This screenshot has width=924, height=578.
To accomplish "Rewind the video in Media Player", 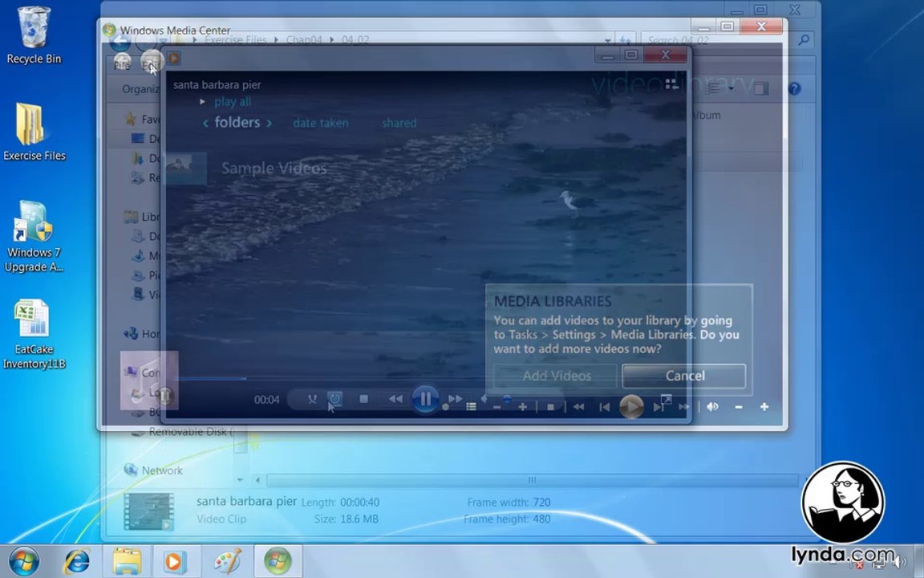I will (x=395, y=399).
